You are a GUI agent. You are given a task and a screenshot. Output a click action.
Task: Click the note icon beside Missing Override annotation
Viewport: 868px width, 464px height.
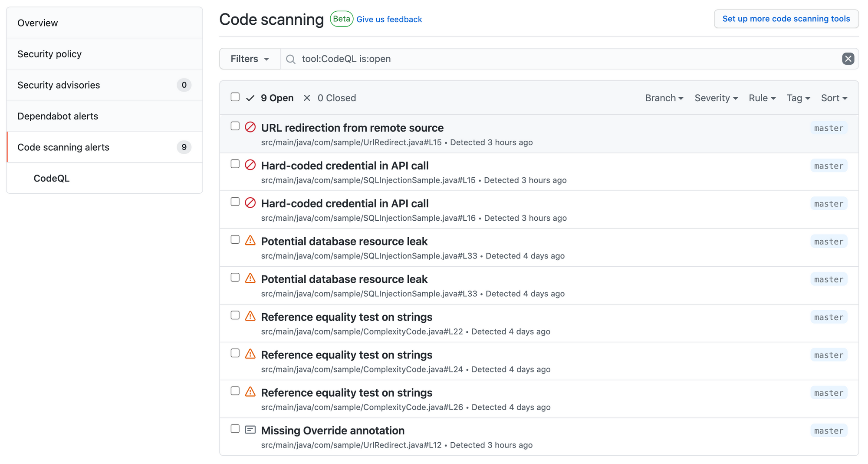[250, 430]
